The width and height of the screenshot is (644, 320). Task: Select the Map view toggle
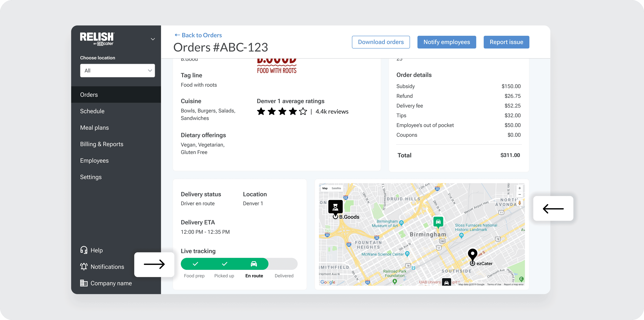325,188
